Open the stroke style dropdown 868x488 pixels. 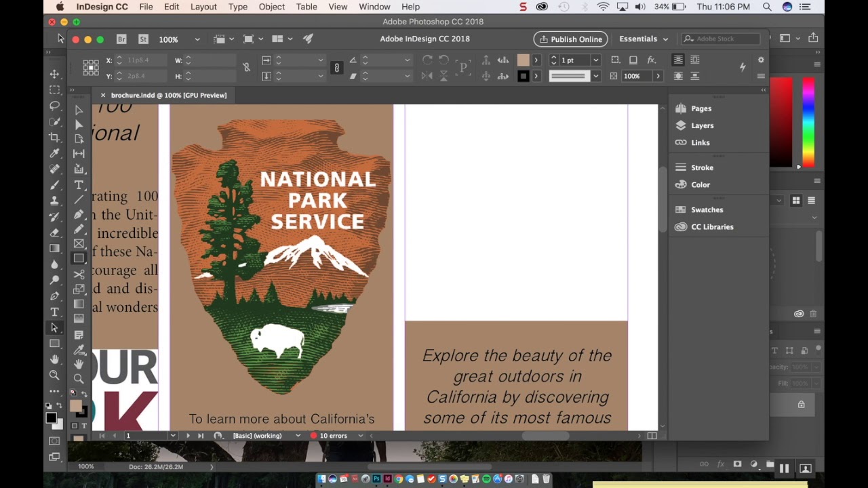[x=595, y=76]
